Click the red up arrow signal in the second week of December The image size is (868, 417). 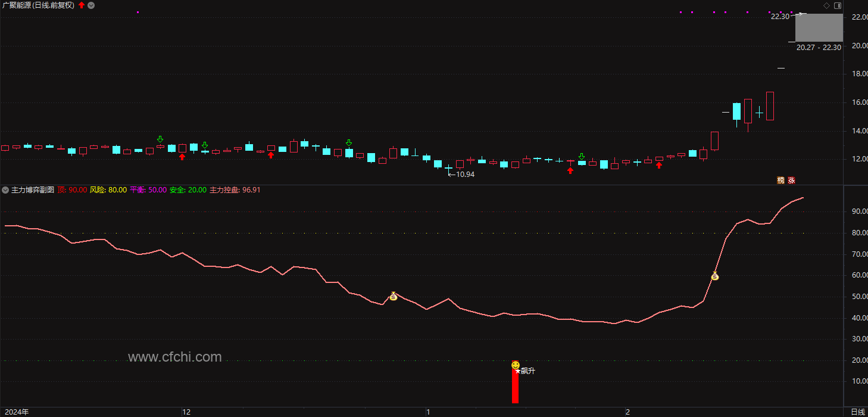[x=271, y=155]
